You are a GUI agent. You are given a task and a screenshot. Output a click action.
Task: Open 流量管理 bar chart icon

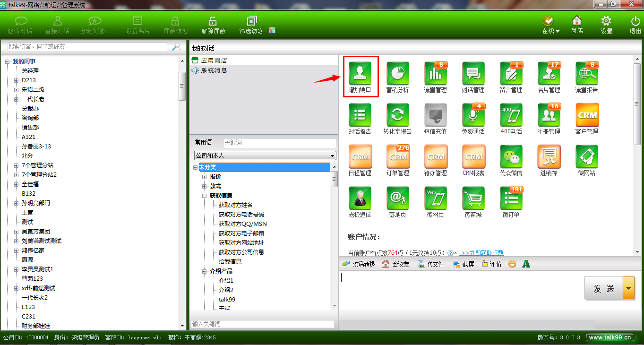(436, 74)
